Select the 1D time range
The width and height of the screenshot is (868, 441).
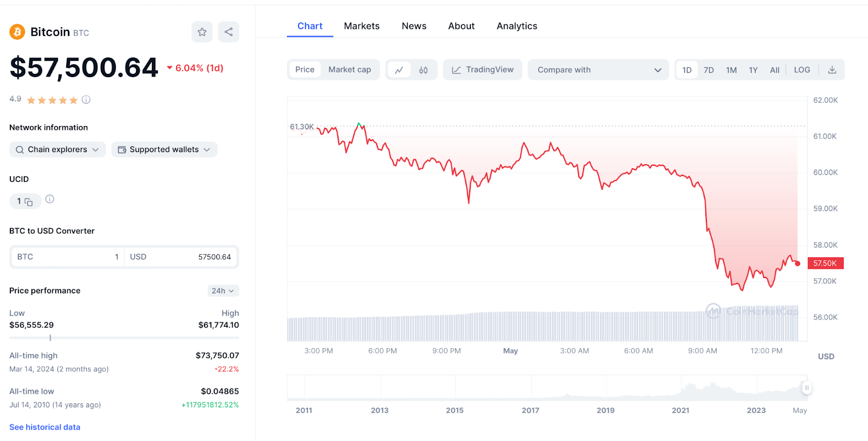tap(687, 70)
